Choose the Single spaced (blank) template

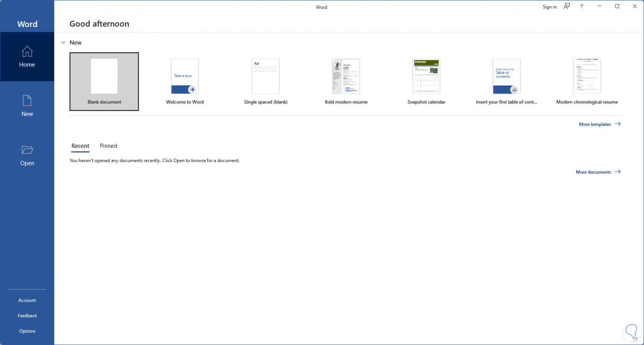(265, 82)
